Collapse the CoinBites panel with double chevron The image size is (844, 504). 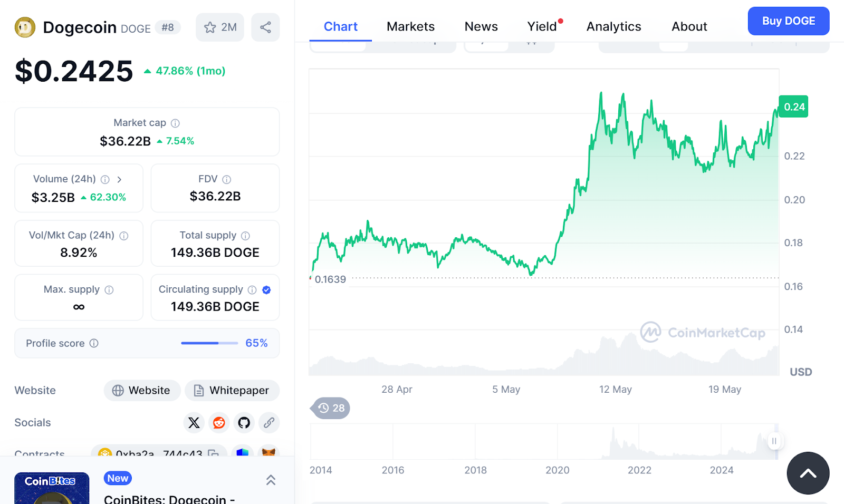tap(271, 480)
